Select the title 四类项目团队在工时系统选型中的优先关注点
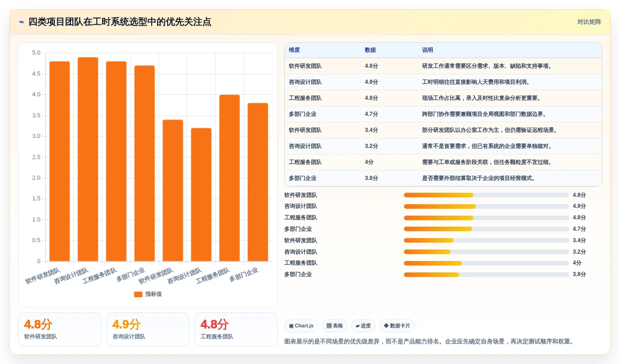This screenshot has height=364, width=620. [120, 22]
